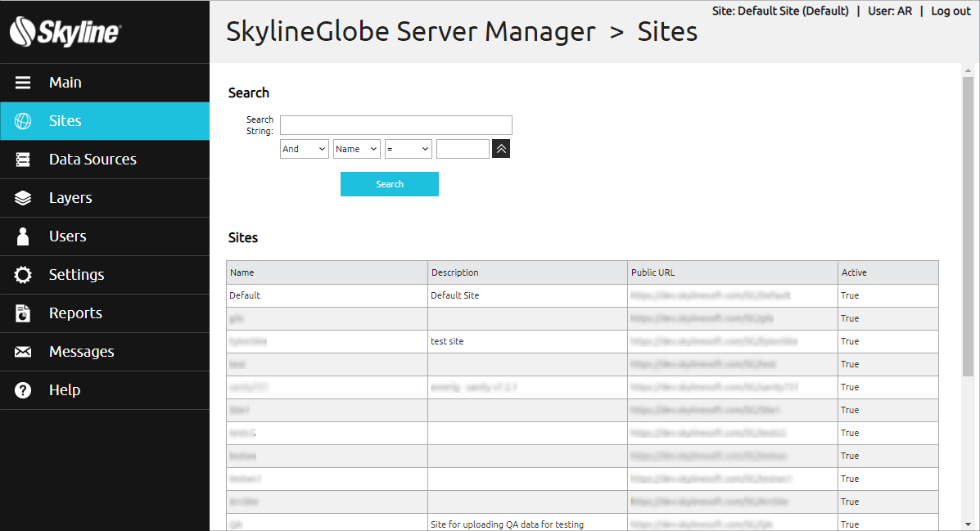Open the Layers menu item
The height and width of the screenshot is (531, 980).
pos(105,198)
